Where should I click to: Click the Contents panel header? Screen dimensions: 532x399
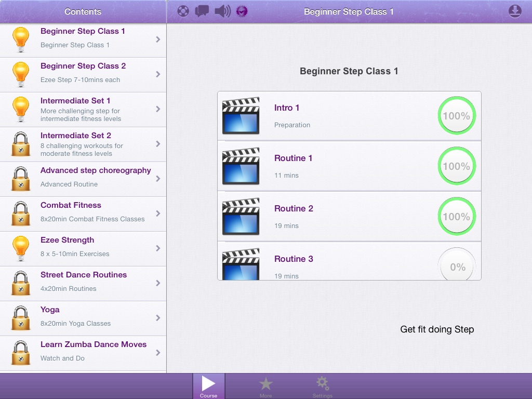pos(83,11)
